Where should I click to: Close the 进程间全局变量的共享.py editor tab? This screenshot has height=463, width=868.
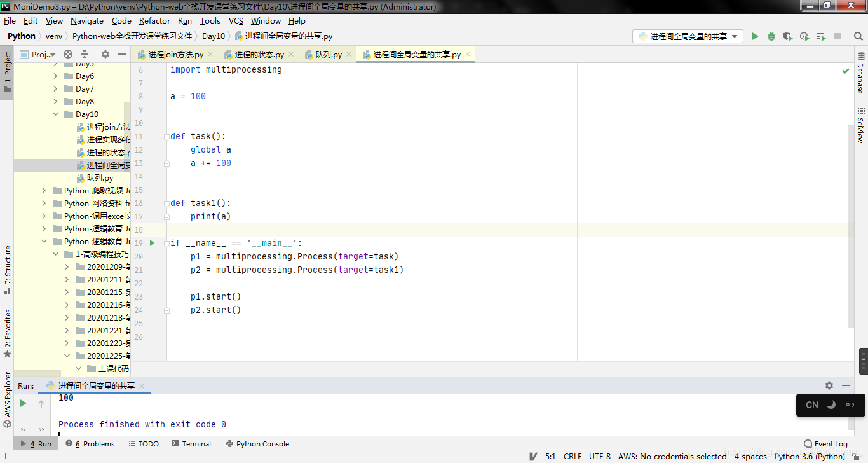pyautogui.click(x=468, y=55)
